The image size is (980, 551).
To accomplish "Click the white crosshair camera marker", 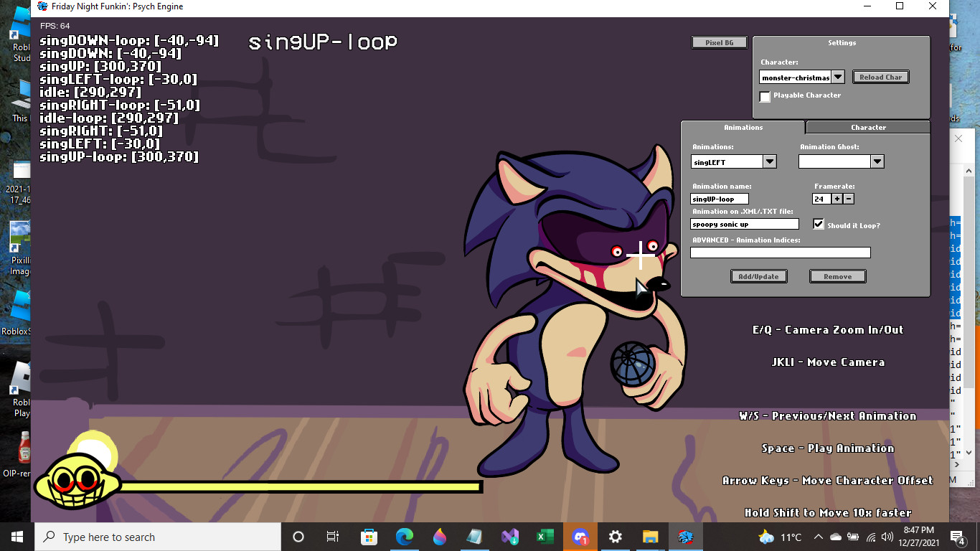I will (641, 255).
